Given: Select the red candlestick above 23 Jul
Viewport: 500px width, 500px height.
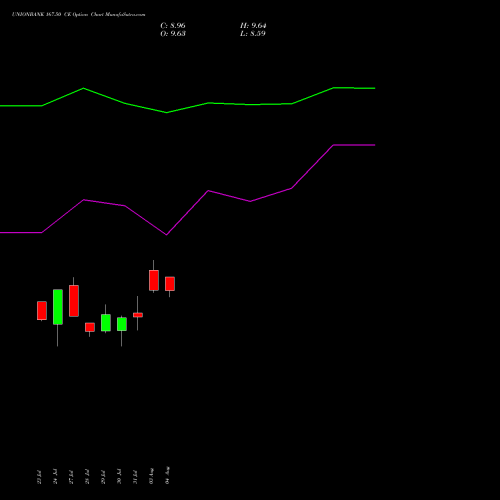Looking at the screenshot, I should (42, 311).
